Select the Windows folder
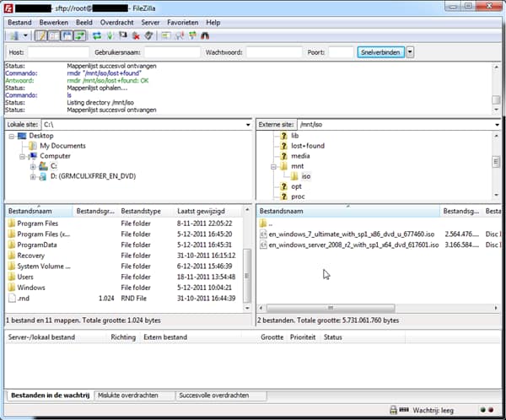Image resolution: width=506 pixels, height=420 pixels. [31, 288]
